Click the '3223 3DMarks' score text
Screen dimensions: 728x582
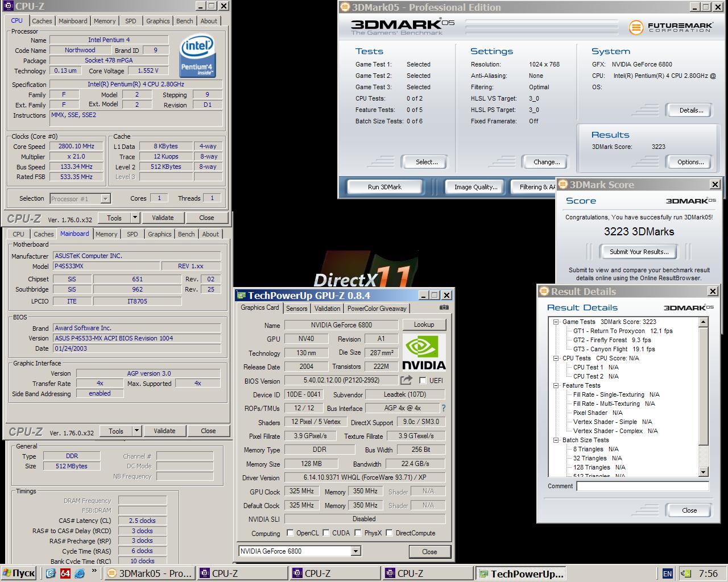tap(639, 232)
